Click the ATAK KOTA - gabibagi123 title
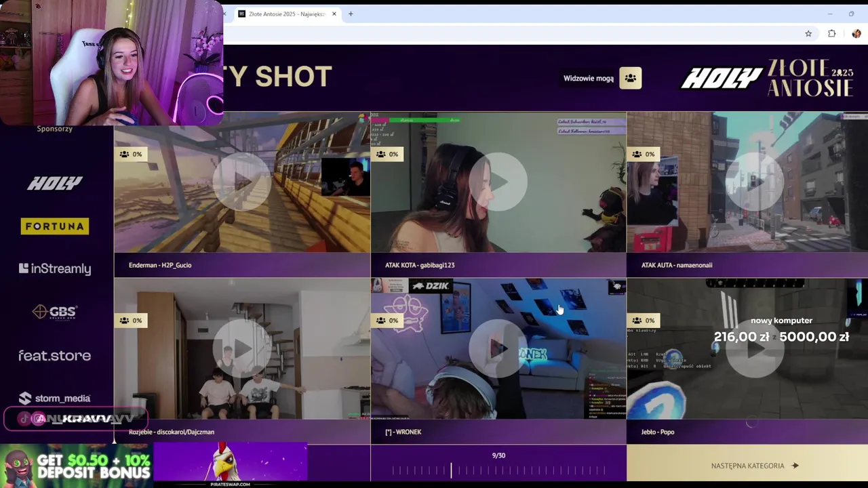Image resolution: width=868 pixels, height=488 pixels. point(420,265)
